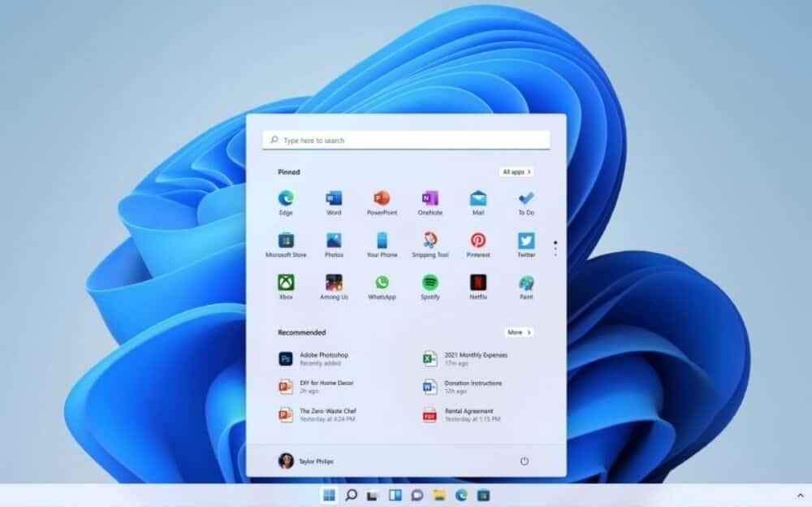Launch Word from the pinned apps

coord(334,199)
